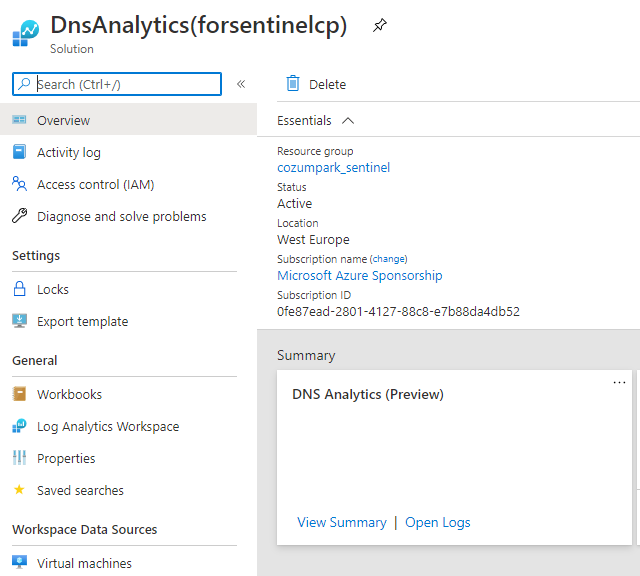Click the Status field label

[x=291, y=187]
